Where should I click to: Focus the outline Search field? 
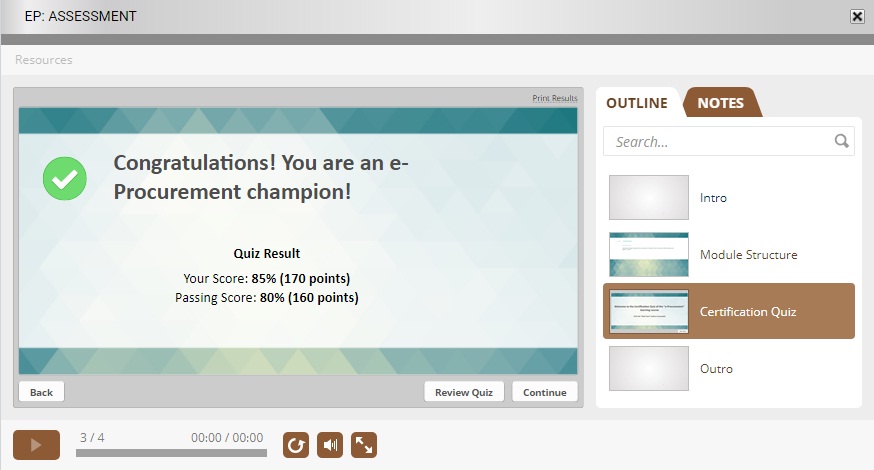coord(720,141)
